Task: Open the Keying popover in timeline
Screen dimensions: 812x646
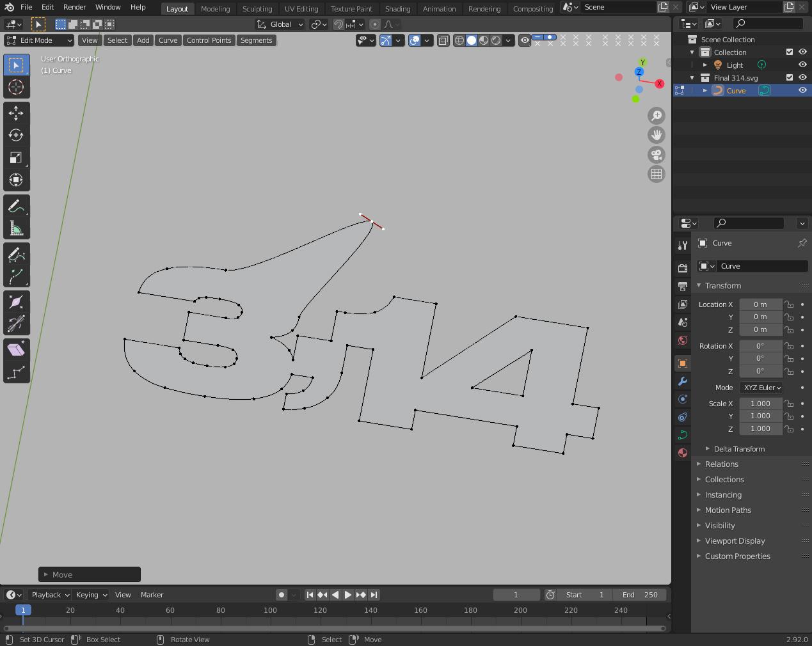Action: 90,595
